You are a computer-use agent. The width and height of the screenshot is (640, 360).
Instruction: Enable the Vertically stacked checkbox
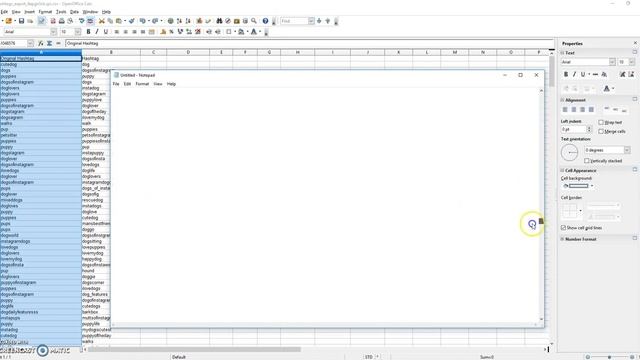(x=587, y=161)
